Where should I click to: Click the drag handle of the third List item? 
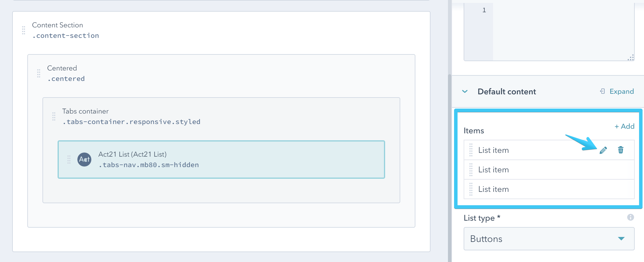point(471,189)
